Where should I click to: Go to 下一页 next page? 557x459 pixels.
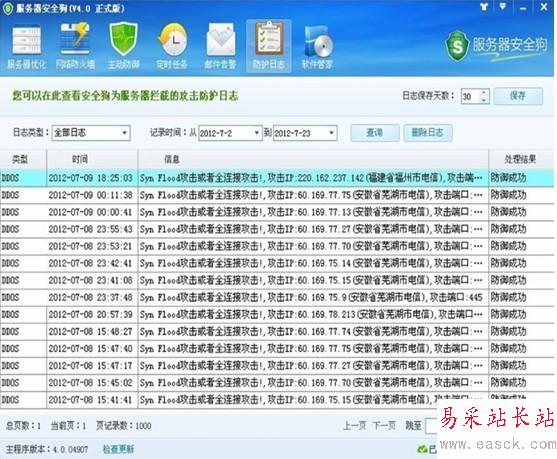pos(384,426)
